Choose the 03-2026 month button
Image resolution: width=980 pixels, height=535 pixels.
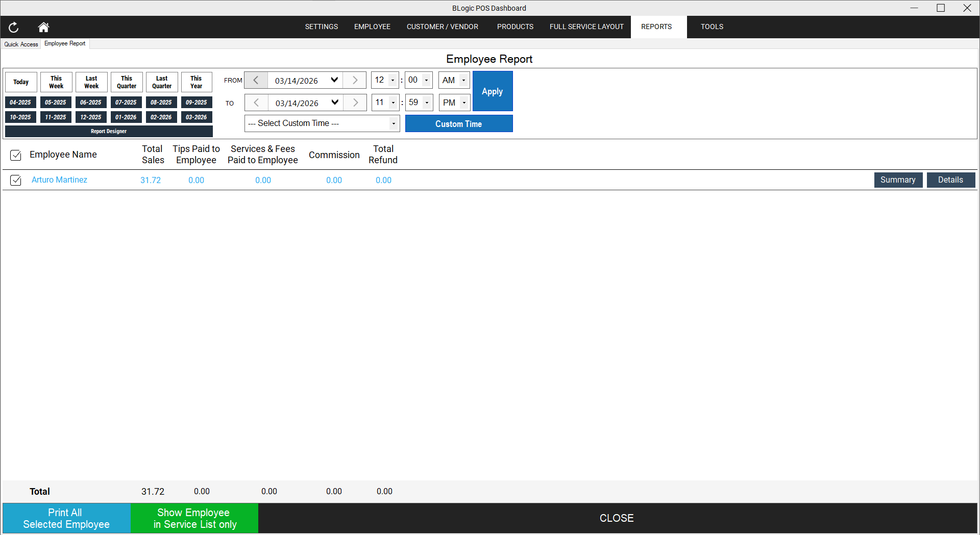(x=197, y=117)
